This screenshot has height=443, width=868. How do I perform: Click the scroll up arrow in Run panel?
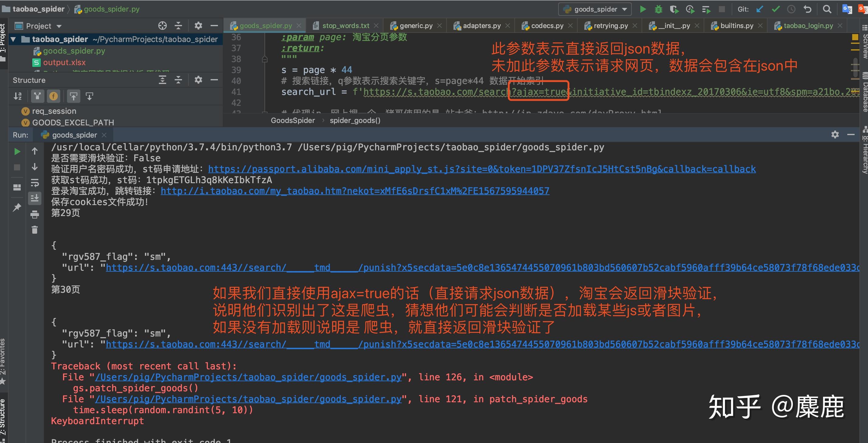point(35,152)
